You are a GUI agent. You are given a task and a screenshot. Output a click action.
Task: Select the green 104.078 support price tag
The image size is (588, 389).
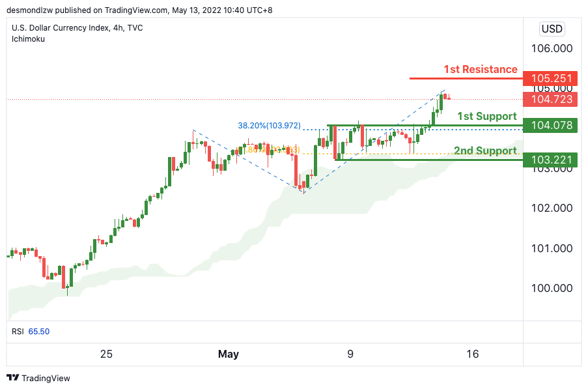point(551,125)
